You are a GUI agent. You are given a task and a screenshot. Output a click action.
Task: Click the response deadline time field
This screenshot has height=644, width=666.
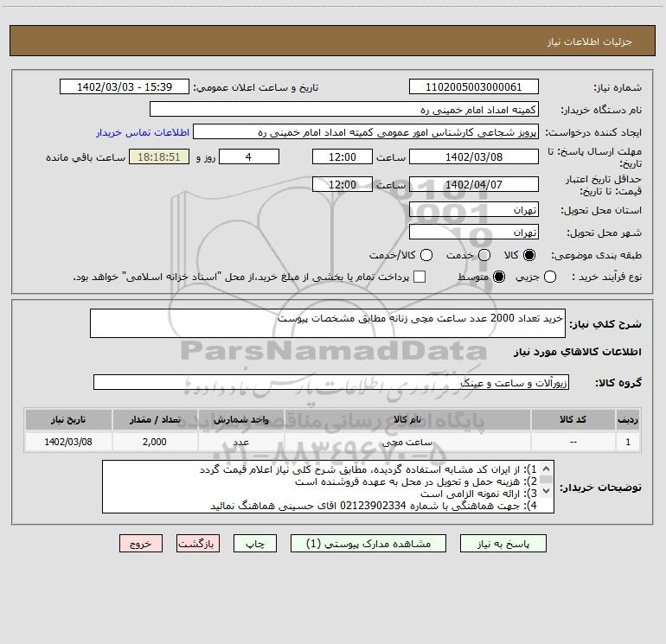click(x=343, y=156)
